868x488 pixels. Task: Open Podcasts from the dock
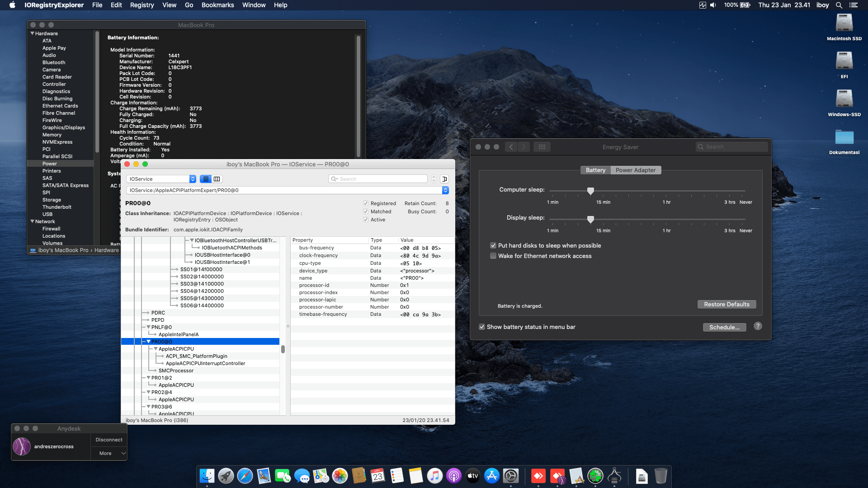click(x=454, y=476)
